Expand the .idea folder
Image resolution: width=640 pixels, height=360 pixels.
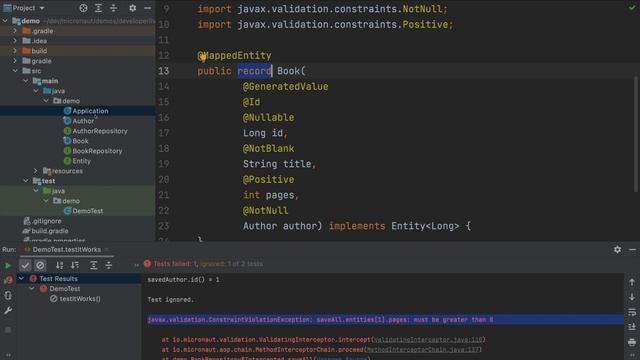[15, 41]
